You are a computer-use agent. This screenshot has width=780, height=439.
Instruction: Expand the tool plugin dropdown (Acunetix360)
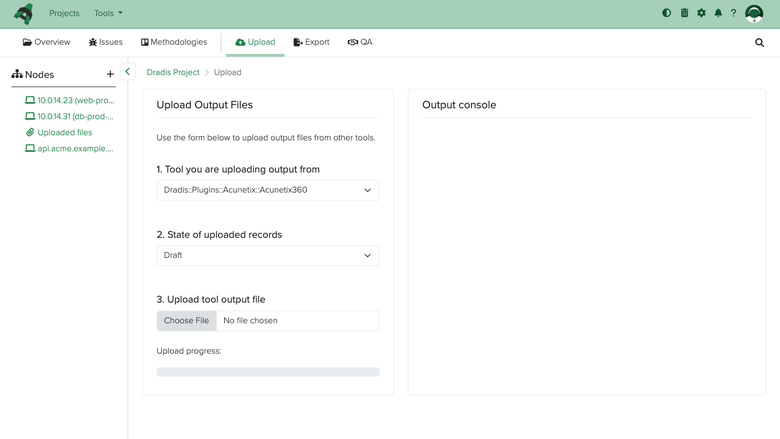268,190
